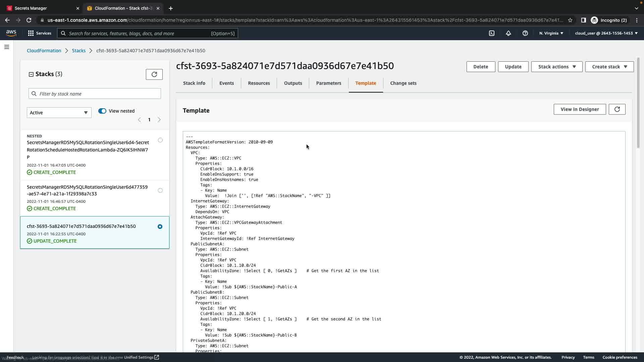644x362 pixels.
Task: Open the help question mark icon
Action: point(525,33)
